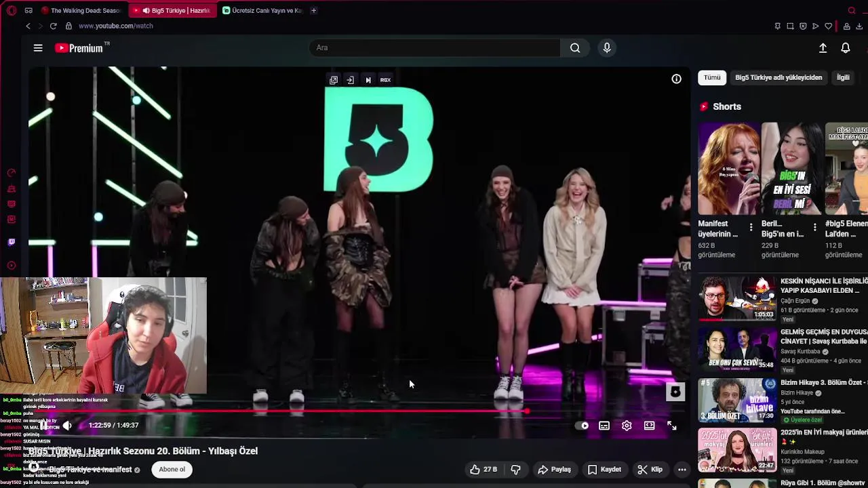
Task: Select the Tümü filter chip
Action: [x=712, y=77]
